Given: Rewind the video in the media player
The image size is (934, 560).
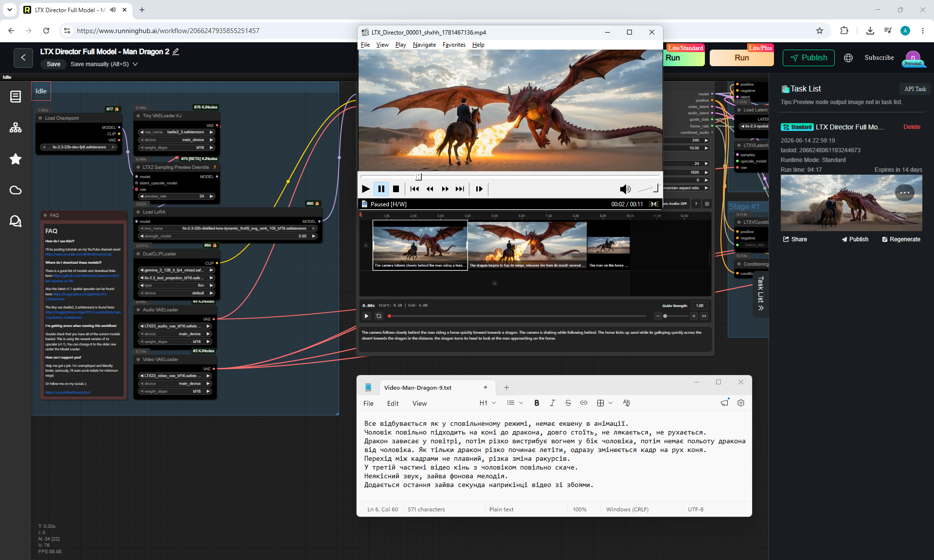Looking at the screenshot, I should (430, 189).
